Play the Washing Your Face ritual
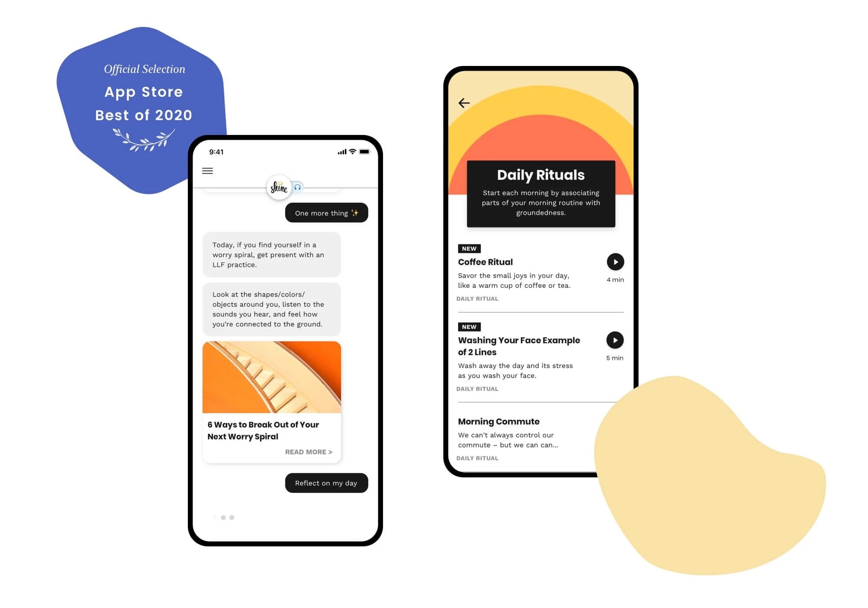This screenshot has height=608, width=868. [x=613, y=340]
